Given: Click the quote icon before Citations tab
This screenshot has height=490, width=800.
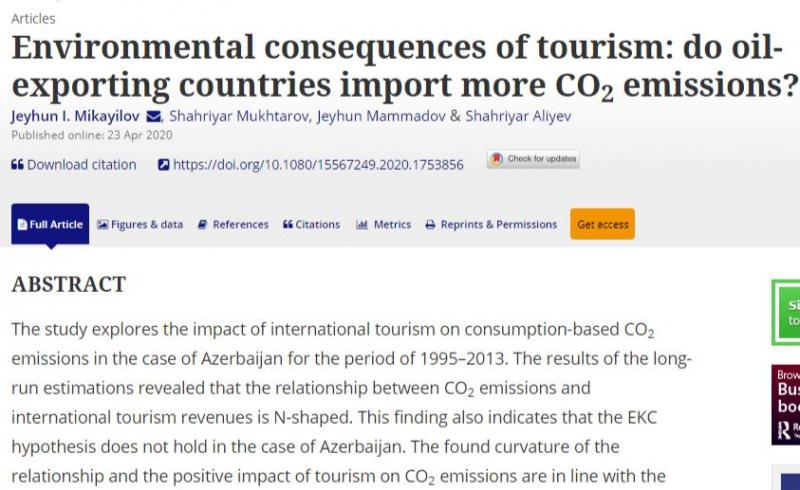Looking at the screenshot, I should click(288, 225).
